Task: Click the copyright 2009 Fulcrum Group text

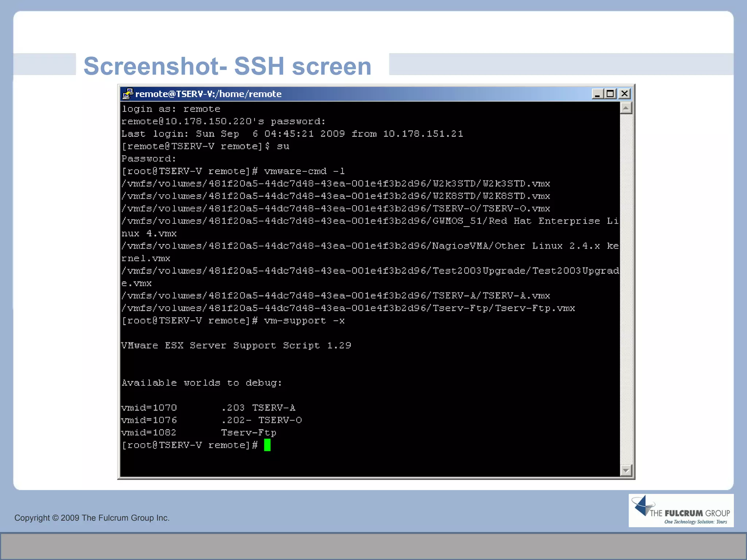Action: [92, 518]
